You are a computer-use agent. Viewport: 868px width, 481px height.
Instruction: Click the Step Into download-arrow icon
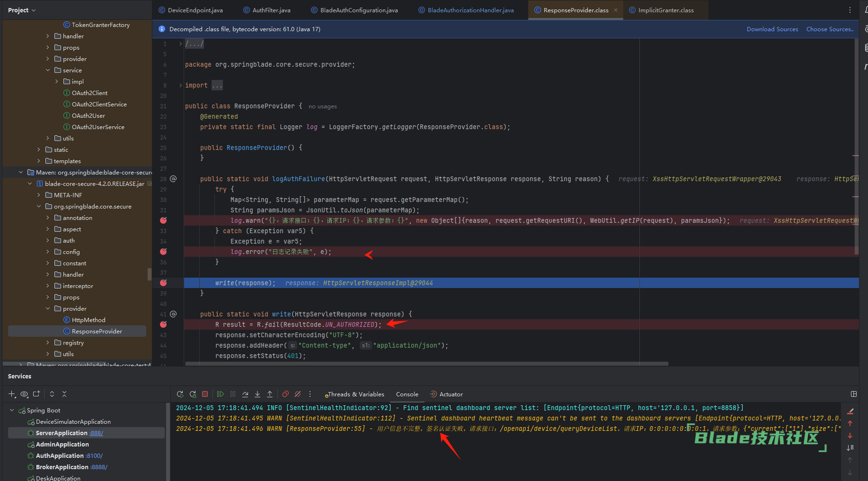[257, 394]
